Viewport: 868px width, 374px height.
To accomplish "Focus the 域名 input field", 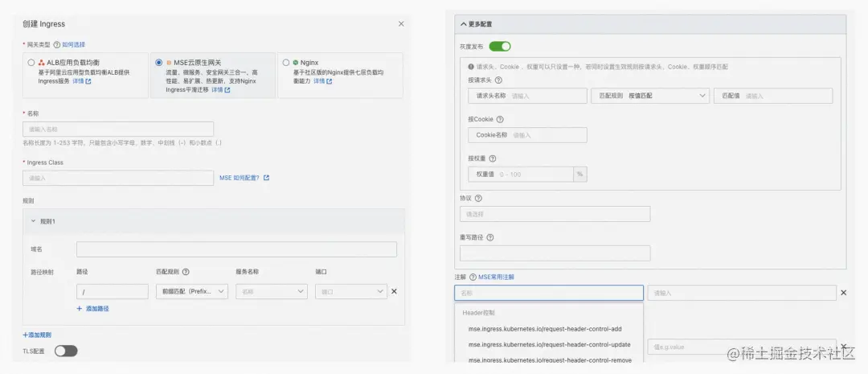I will (x=236, y=249).
